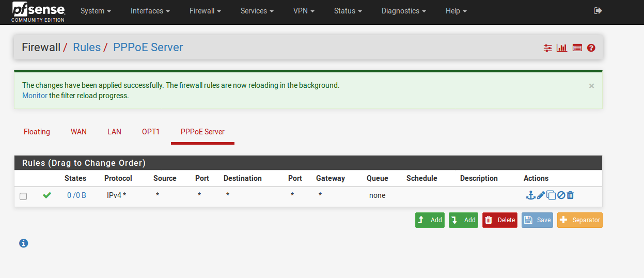The height and width of the screenshot is (278, 644).
Task: Open filter settings sliders icon in header
Action: click(547, 48)
